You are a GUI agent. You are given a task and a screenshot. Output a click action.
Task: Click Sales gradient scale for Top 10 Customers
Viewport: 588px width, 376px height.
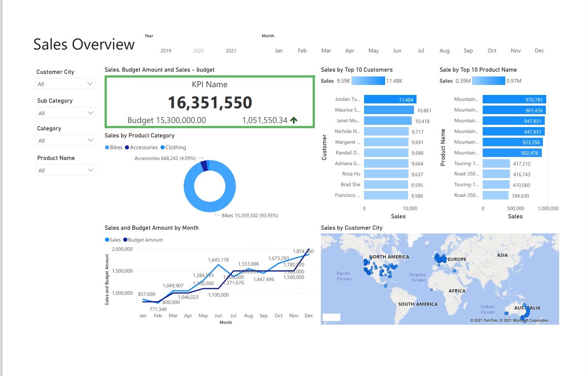[368, 81]
